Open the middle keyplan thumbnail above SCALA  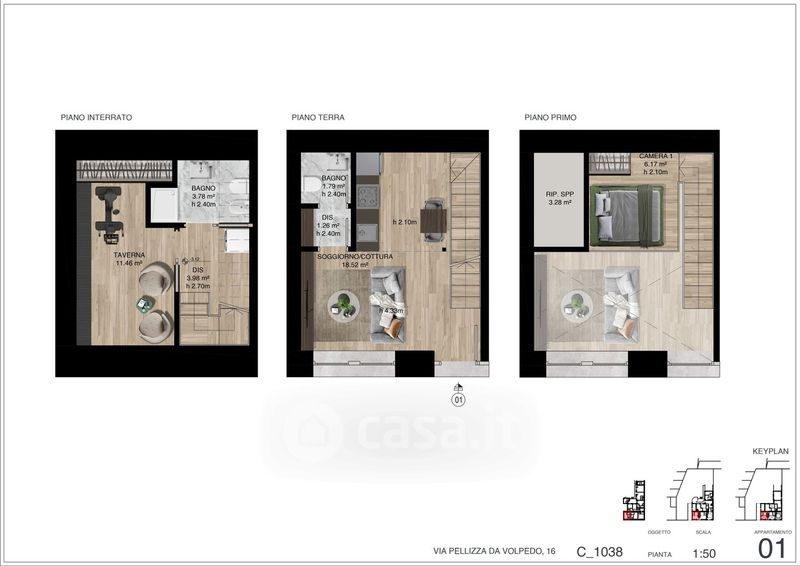tap(694, 490)
